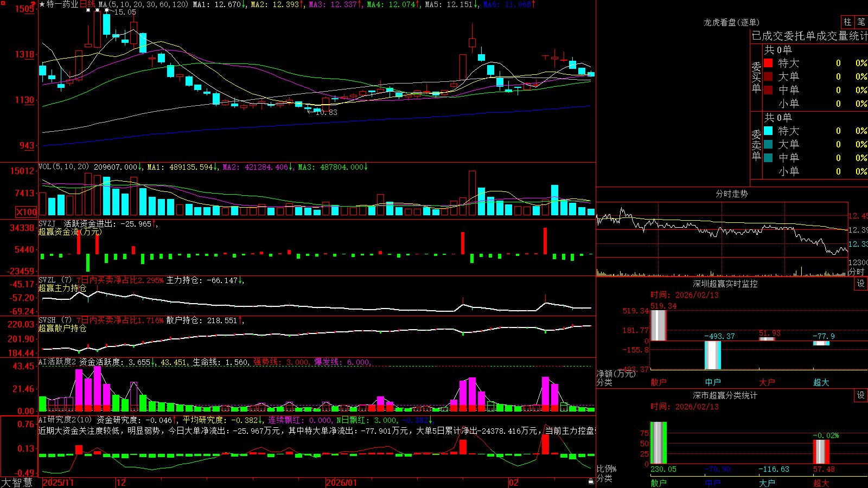
Task: Click the small red square at the top-left corner
Action: pos(2,2)
